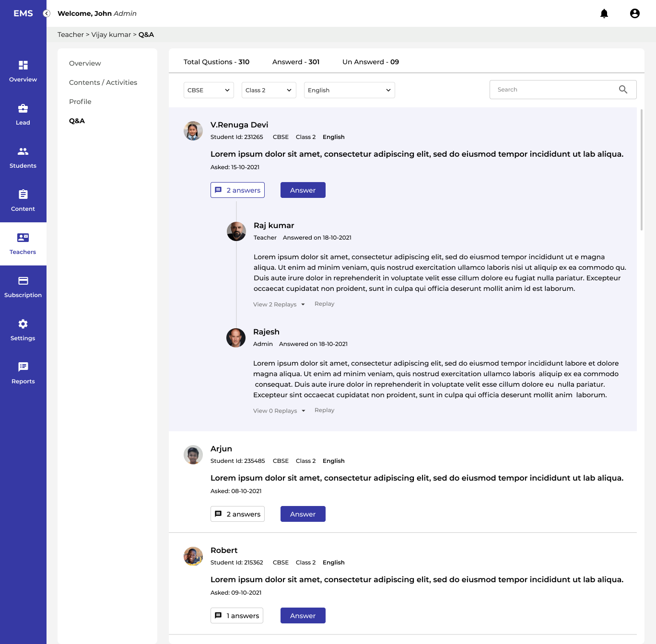656x644 pixels.
Task: Click into the Search input field
Action: point(563,90)
